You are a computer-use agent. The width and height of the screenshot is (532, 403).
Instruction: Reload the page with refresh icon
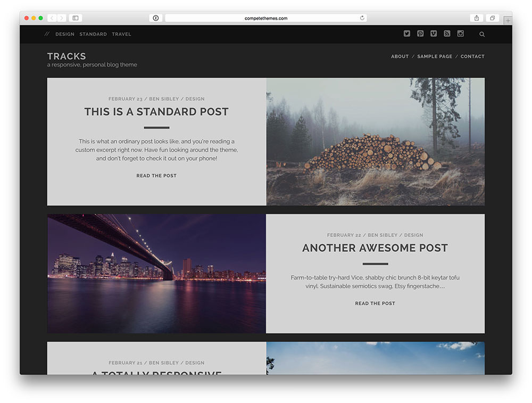362,18
